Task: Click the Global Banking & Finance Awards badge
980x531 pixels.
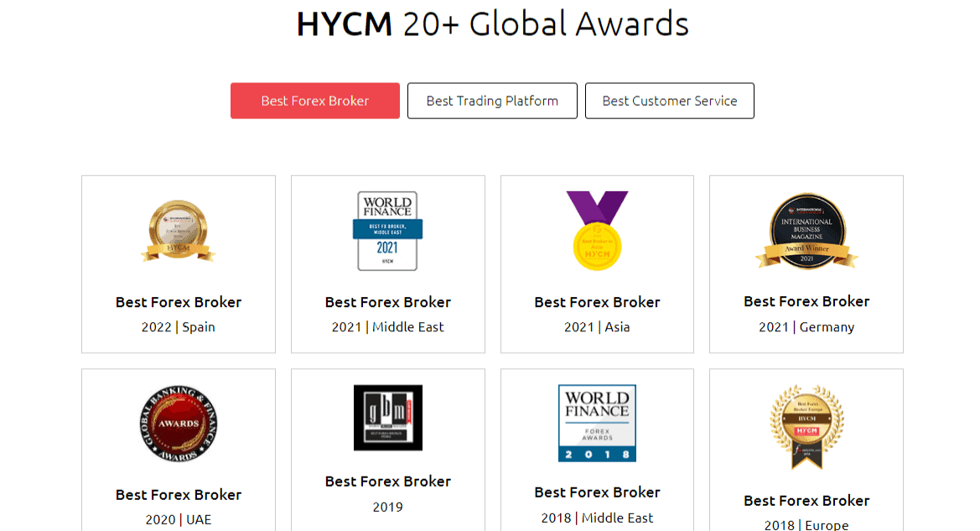Action: pos(179,424)
